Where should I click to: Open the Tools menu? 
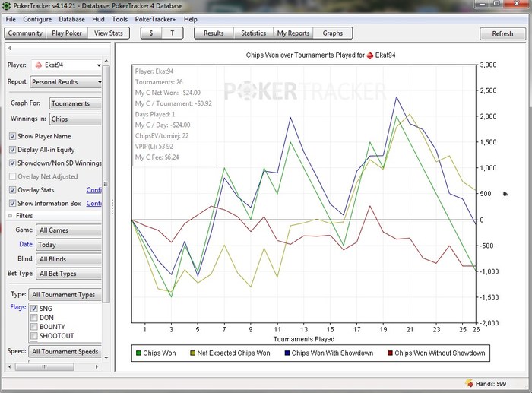(x=120, y=19)
